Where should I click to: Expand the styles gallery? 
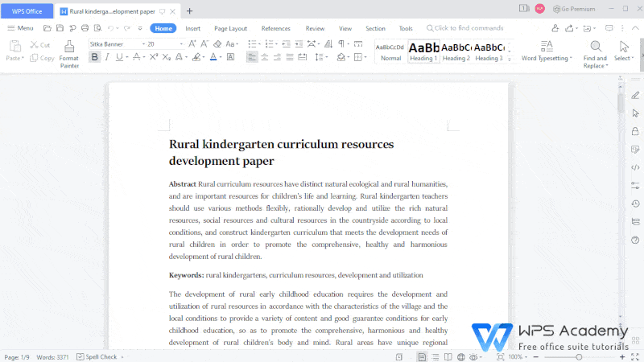click(510, 59)
